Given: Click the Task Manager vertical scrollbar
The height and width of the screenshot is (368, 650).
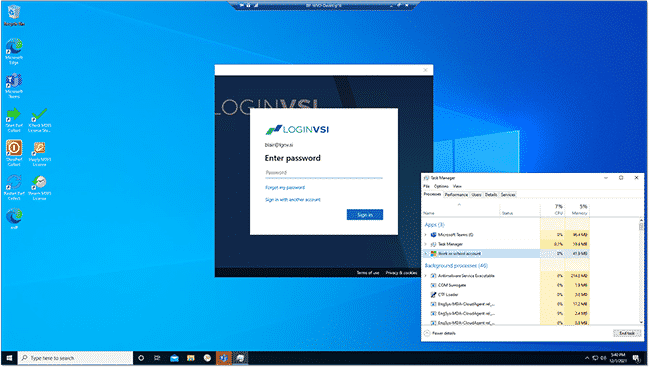Looking at the screenshot, I should (641, 271).
